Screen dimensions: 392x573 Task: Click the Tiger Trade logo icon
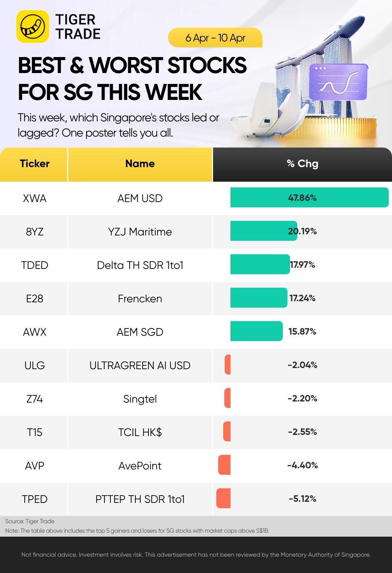[x=33, y=27]
